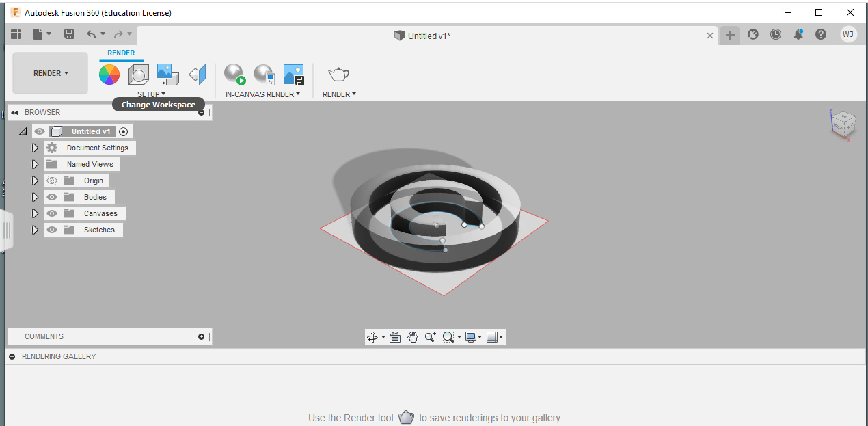Capture the current render image
868x426 pixels.
(295, 75)
